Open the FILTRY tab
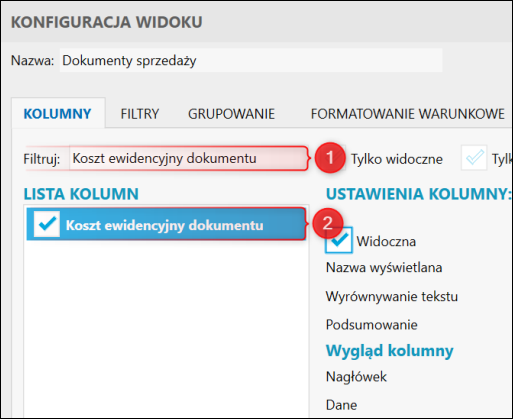Image resolution: width=513 pixels, height=419 pixels. (x=140, y=114)
